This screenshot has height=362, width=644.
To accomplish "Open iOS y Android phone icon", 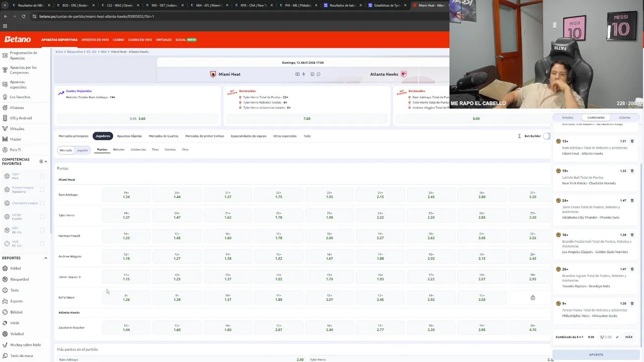I will [x=5, y=118].
